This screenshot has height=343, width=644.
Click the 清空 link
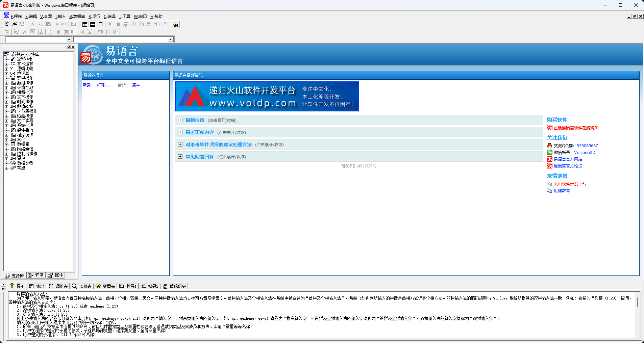click(136, 85)
